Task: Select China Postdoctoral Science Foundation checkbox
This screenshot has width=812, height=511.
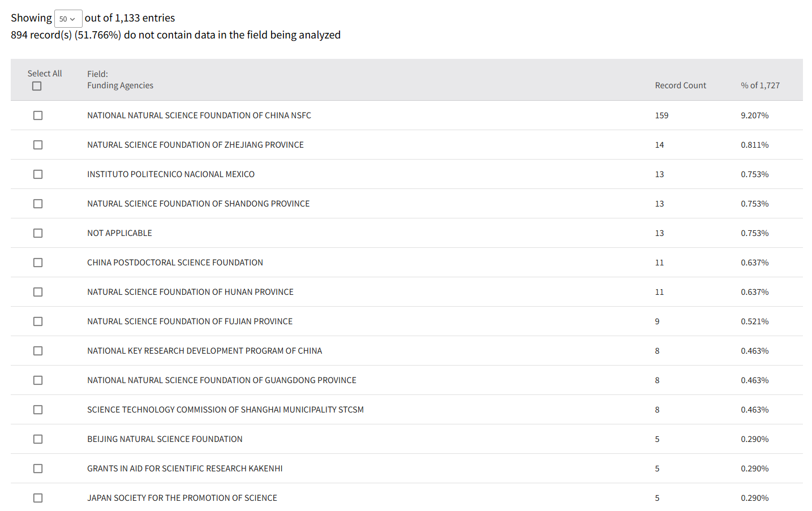Action: (38, 263)
